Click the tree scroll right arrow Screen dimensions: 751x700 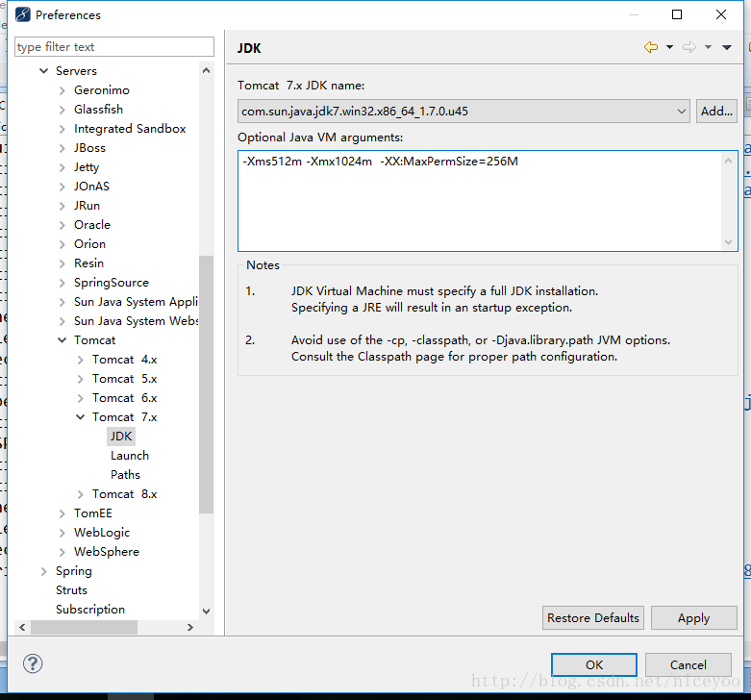pyautogui.click(x=190, y=627)
